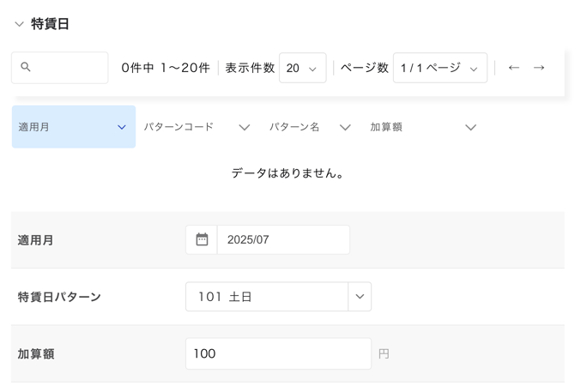Click the パターン名 sort chevron

point(345,128)
